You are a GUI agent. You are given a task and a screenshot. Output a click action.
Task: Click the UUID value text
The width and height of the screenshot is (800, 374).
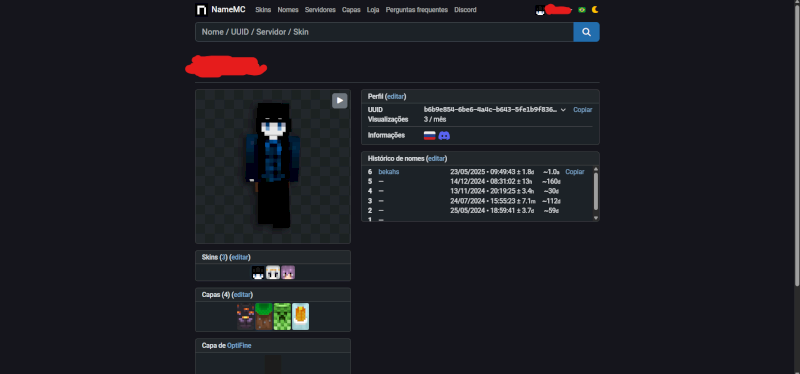tap(490, 110)
